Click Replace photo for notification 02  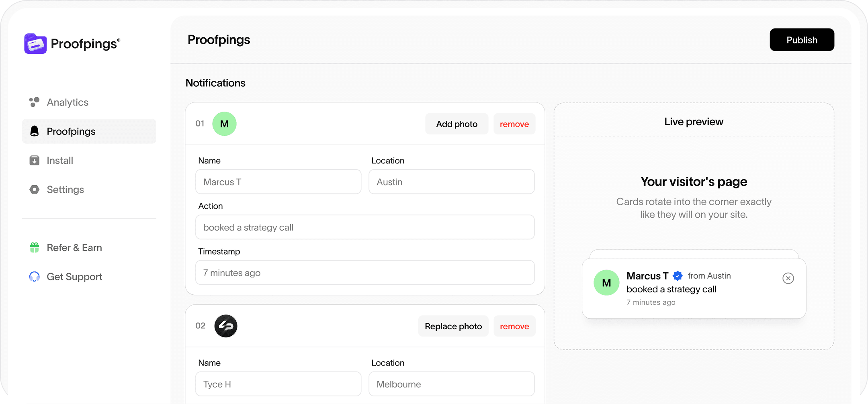[453, 326]
